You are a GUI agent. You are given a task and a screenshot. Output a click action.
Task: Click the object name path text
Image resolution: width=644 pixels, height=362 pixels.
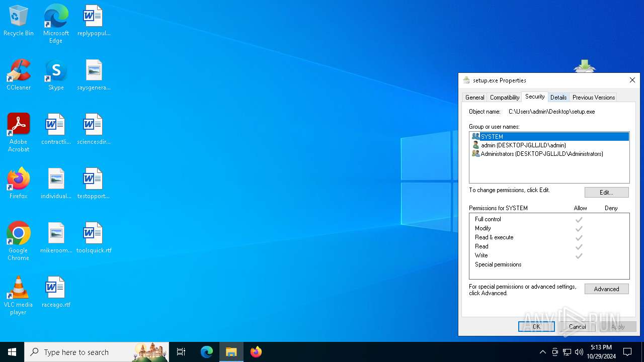(x=551, y=112)
